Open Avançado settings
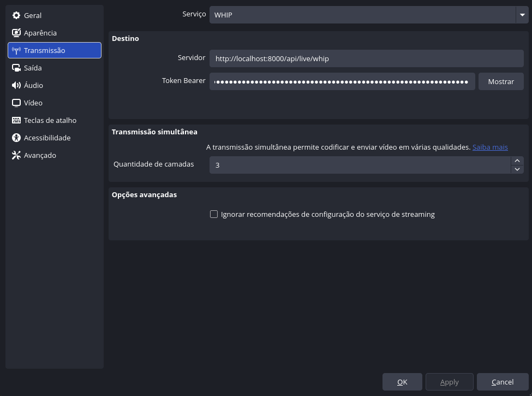This screenshot has width=532, height=396. pos(54,155)
